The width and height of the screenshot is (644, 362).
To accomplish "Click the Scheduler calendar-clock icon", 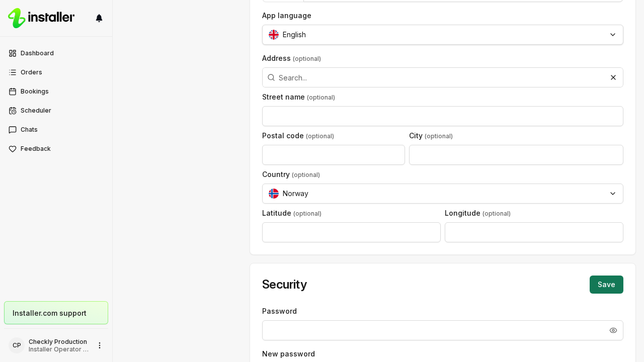I will pyautogui.click(x=13, y=111).
